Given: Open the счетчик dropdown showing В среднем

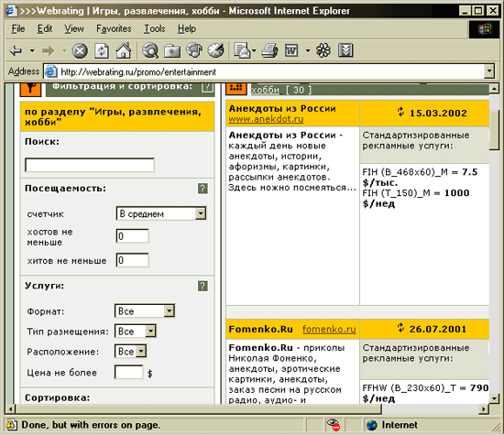Looking at the screenshot, I should click(x=161, y=213).
